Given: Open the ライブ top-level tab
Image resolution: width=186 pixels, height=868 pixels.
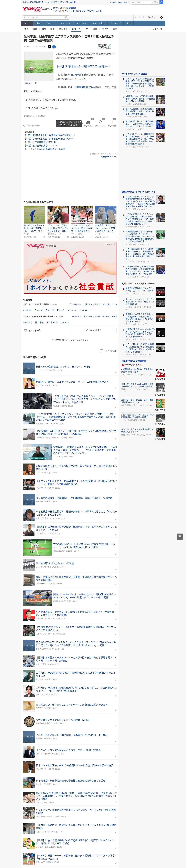Looking at the screenshot, I should (x=49, y=24).
